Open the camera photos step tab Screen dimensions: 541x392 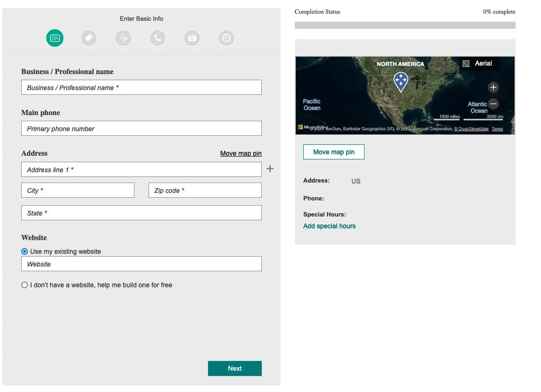(x=191, y=38)
